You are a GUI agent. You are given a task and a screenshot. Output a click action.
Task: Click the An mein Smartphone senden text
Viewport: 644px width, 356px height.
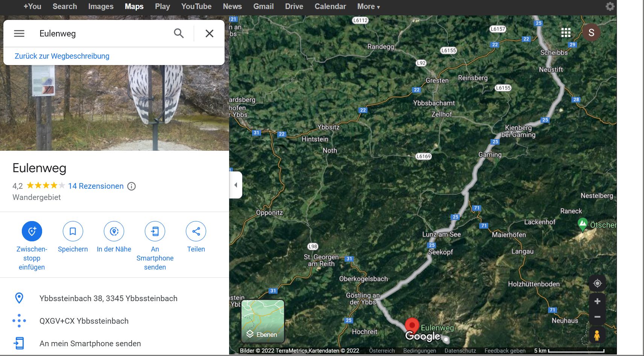90,344
